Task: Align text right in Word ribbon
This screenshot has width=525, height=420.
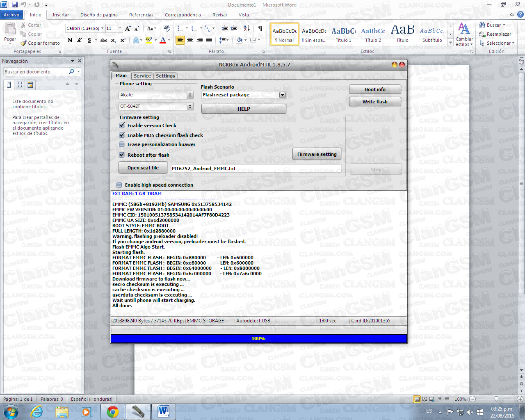Action: pyautogui.click(x=200, y=40)
